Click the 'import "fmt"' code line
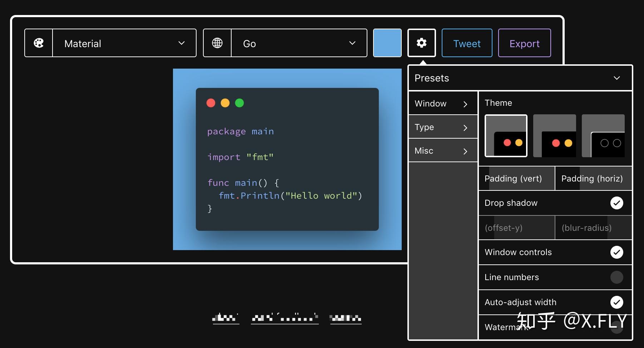644x348 pixels. coord(241,157)
